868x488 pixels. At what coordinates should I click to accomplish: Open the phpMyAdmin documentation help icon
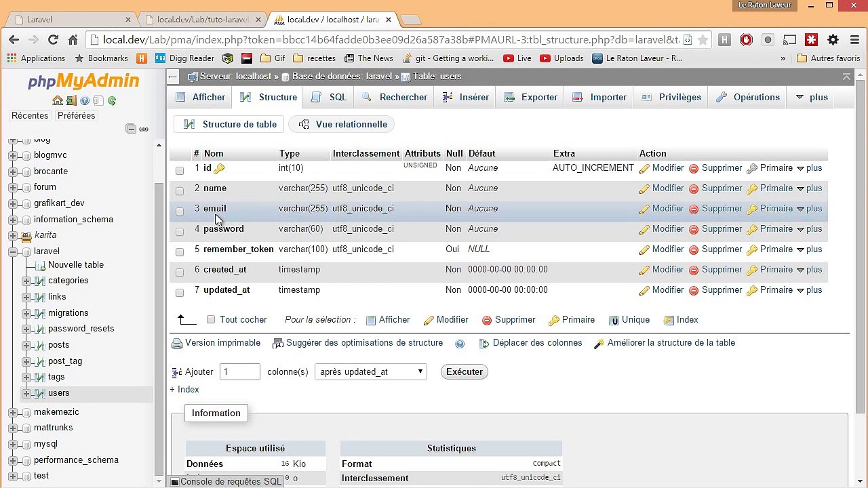(85, 101)
